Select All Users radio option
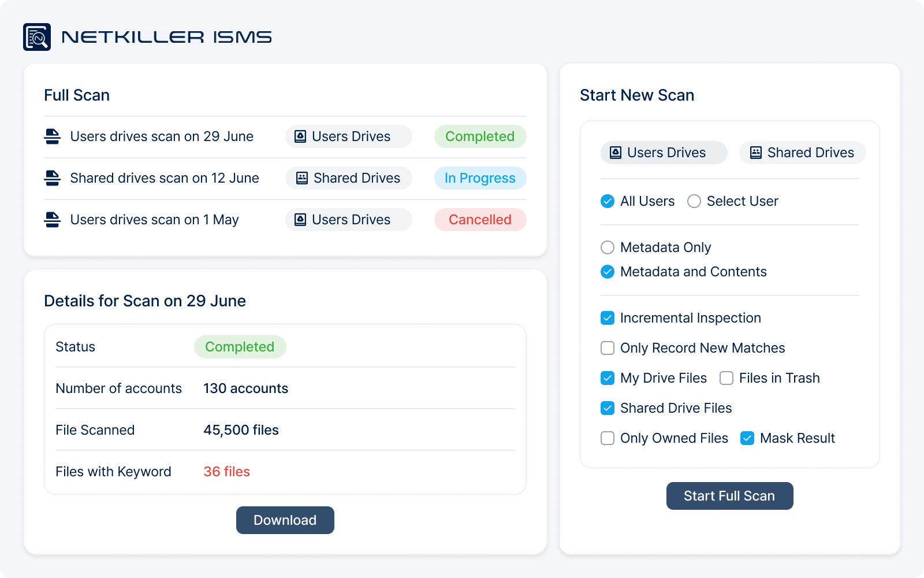The width and height of the screenshot is (924, 578). 608,201
